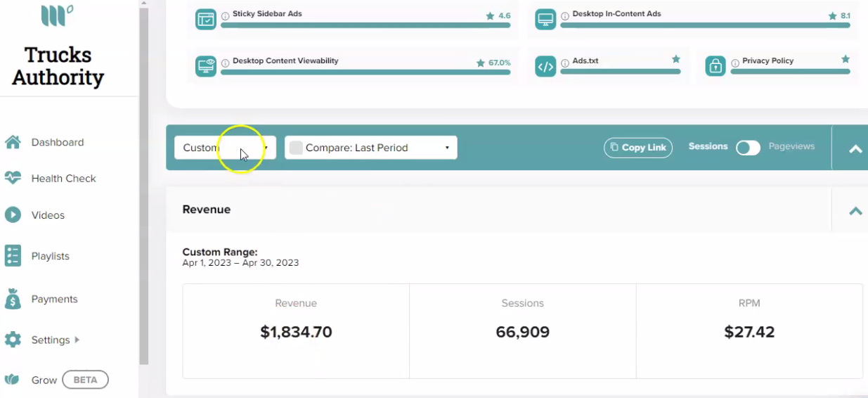Click the Payments money bag icon
The image size is (868, 398).
point(13,299)
